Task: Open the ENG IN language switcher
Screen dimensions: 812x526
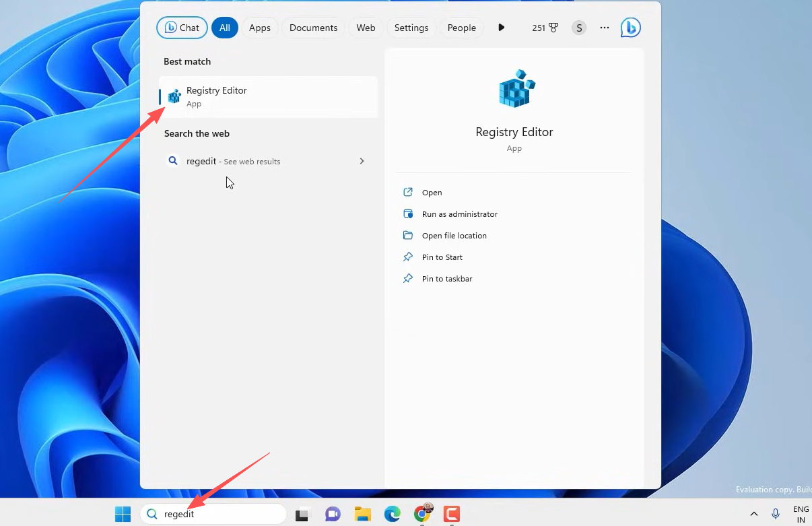Action: point(801,514)
